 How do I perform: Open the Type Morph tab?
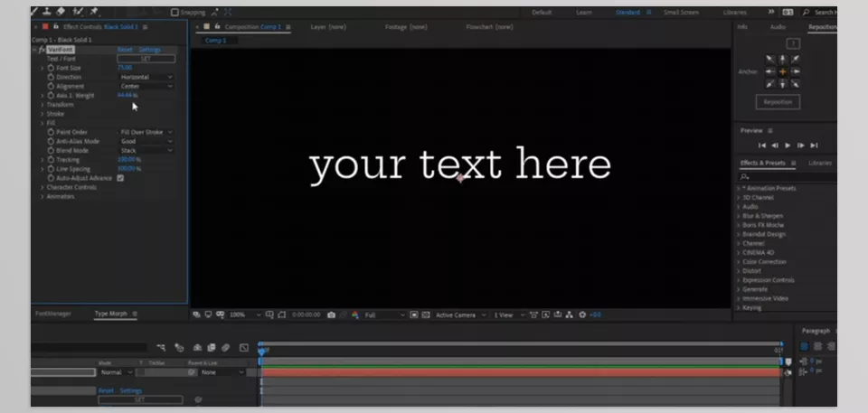coord(110,314)
